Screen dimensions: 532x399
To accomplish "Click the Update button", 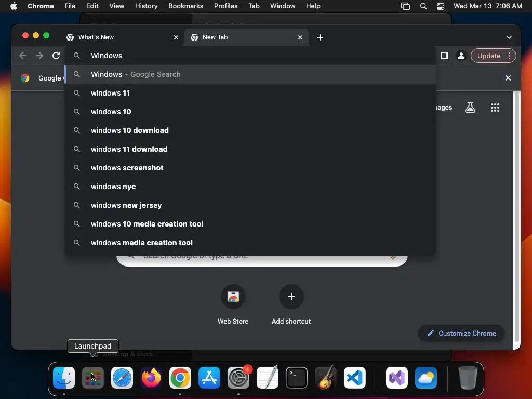I will pos(488,56).
